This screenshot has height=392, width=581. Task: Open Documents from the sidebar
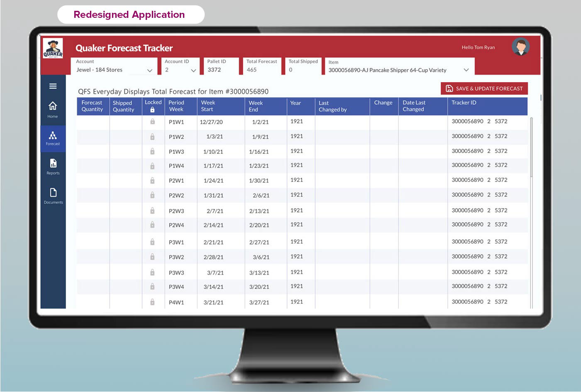click(53, 196)
